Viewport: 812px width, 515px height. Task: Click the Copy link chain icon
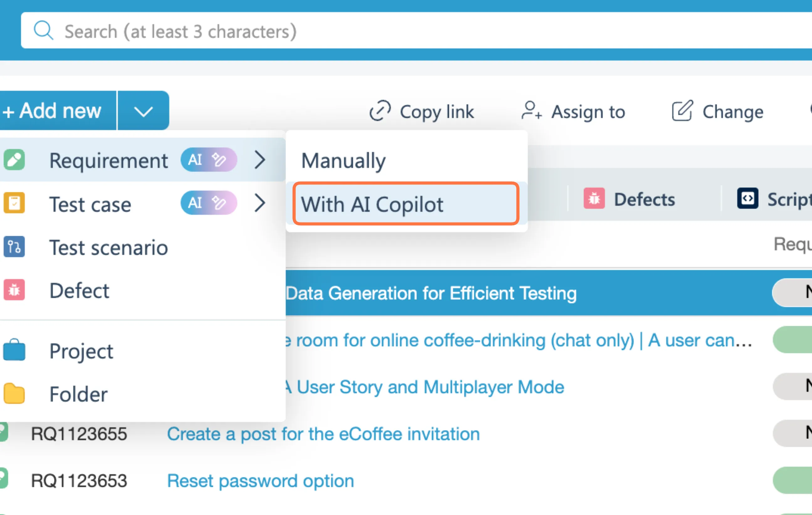[380, 111]
